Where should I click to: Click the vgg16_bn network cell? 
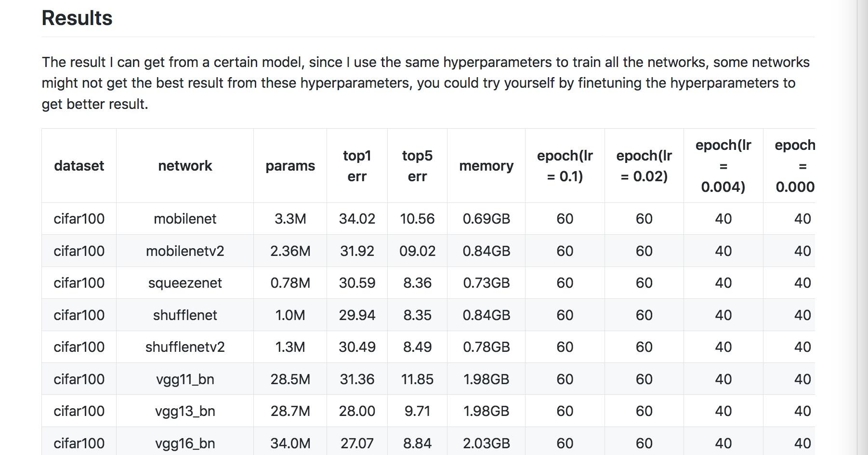[x=185, y=443]
